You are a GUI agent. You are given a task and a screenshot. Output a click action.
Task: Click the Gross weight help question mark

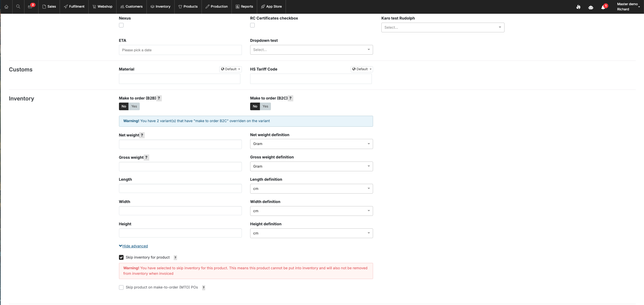(146, 158)
